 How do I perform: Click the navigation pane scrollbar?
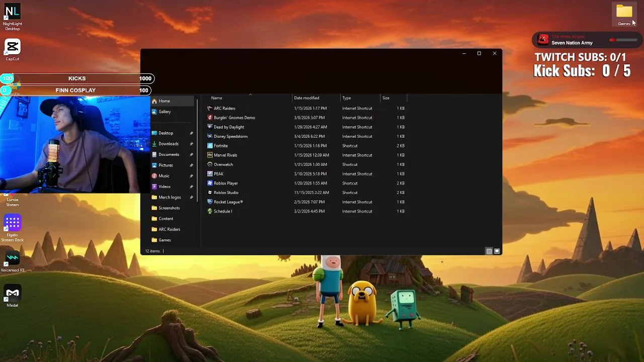198,151
